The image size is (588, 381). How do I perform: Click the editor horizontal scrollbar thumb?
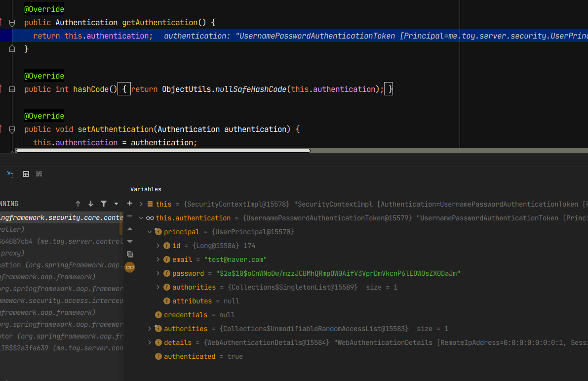(x=163, y=151)
